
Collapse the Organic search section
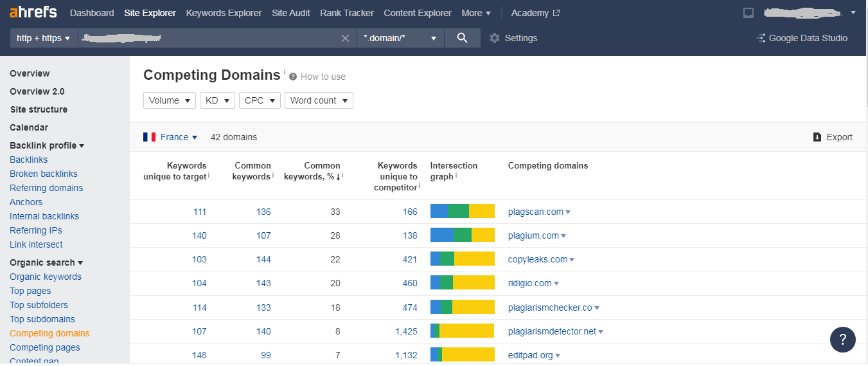[x=46, y=262]
